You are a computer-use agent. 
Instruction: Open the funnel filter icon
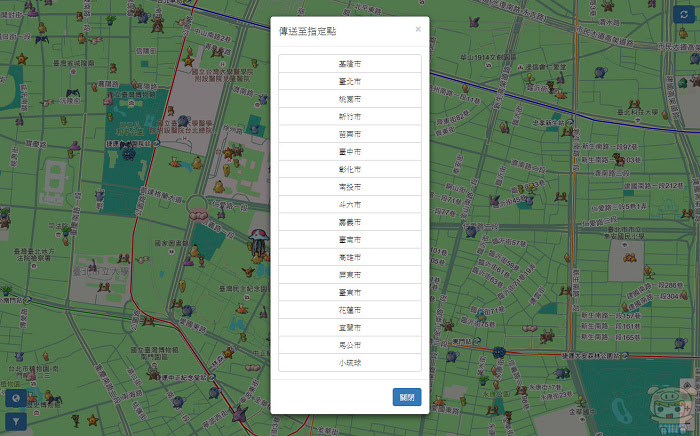click(16, 421)
